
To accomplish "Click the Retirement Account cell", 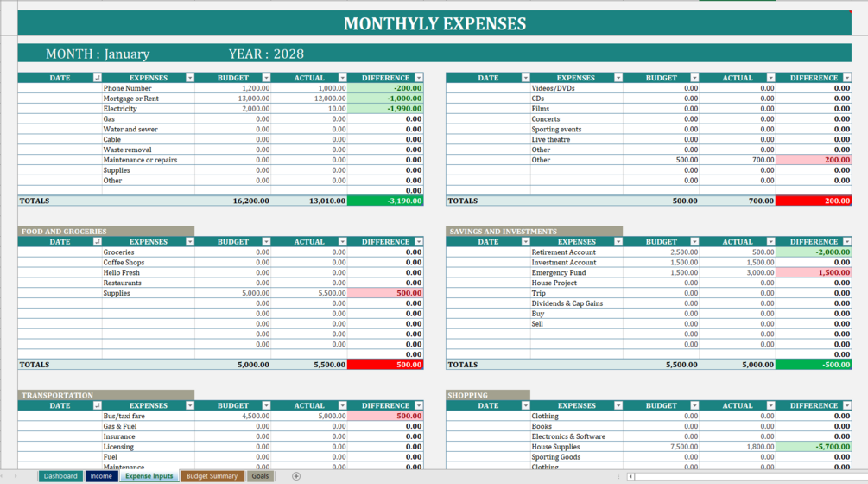I will (x=577, y=252).
